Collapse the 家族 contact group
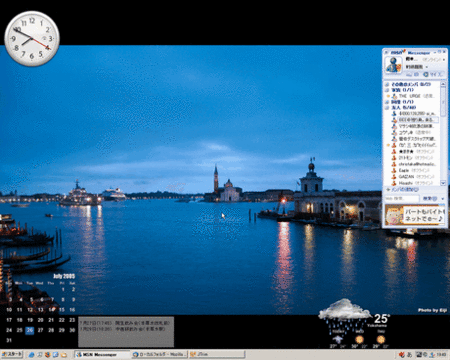450x360 pixels. point(387,90)
